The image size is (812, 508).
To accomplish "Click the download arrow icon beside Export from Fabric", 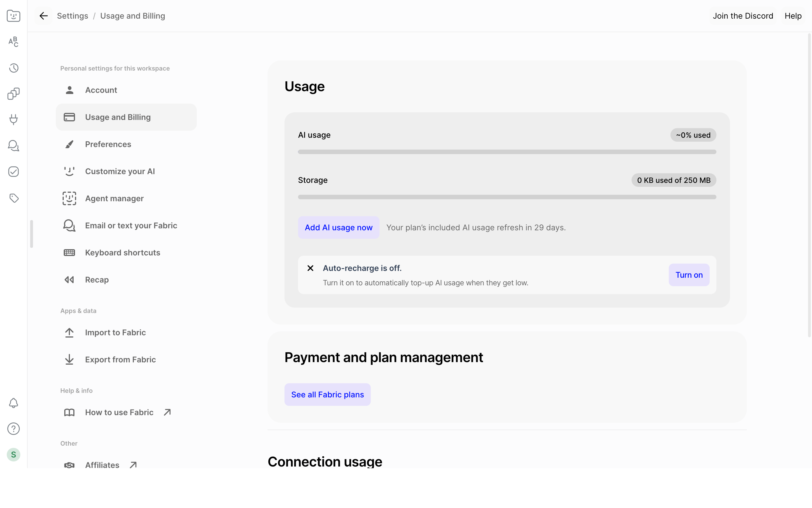I will click(x=69, y=360).
